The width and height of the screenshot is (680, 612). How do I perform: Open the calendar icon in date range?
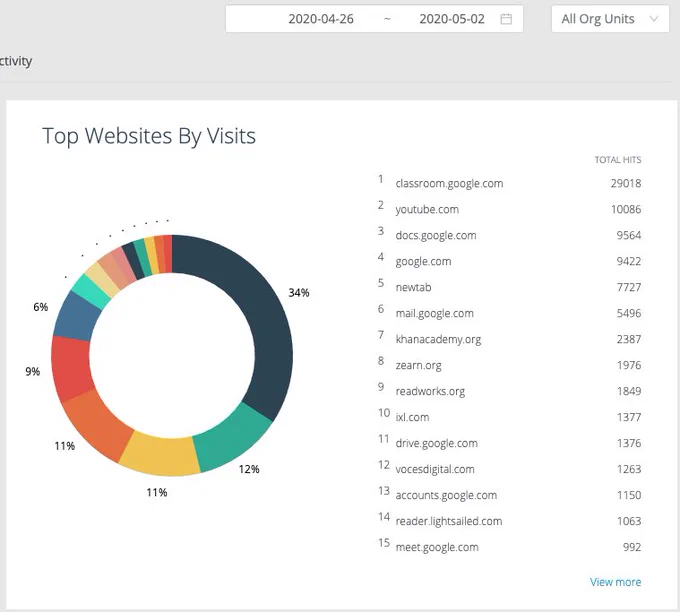tap(506, 19)
